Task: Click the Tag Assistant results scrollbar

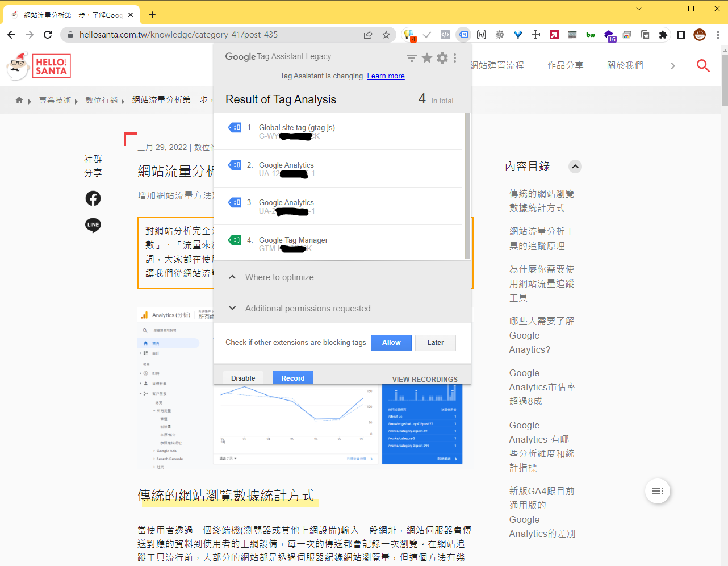Action: pos(467,186)
